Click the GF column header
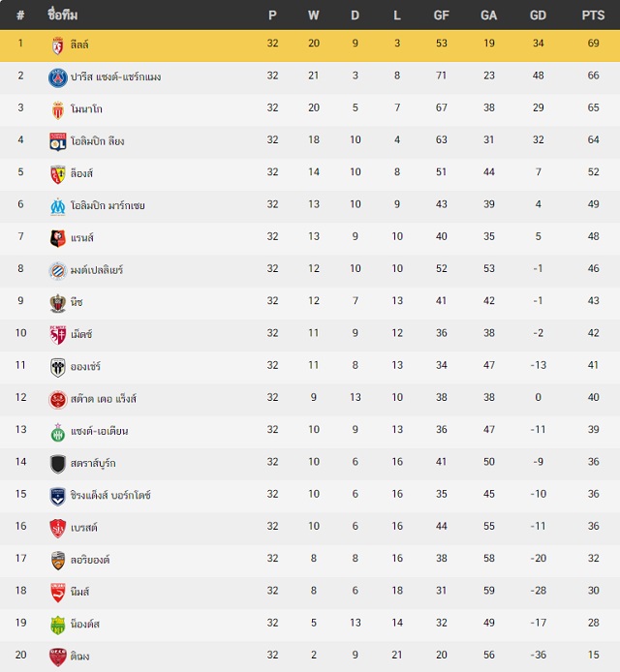Viewport: 620px width, 672px height. [x=441, y=15]
